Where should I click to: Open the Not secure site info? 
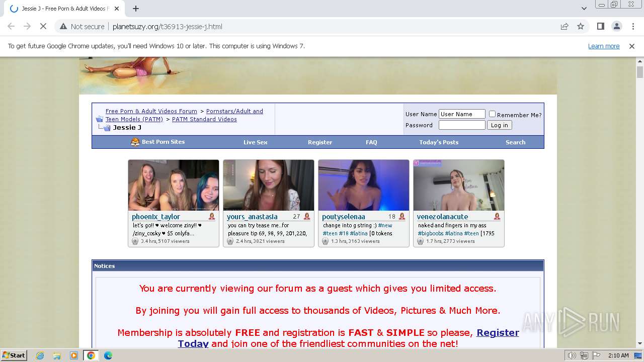pyautogui.click(x=82, y=26)
